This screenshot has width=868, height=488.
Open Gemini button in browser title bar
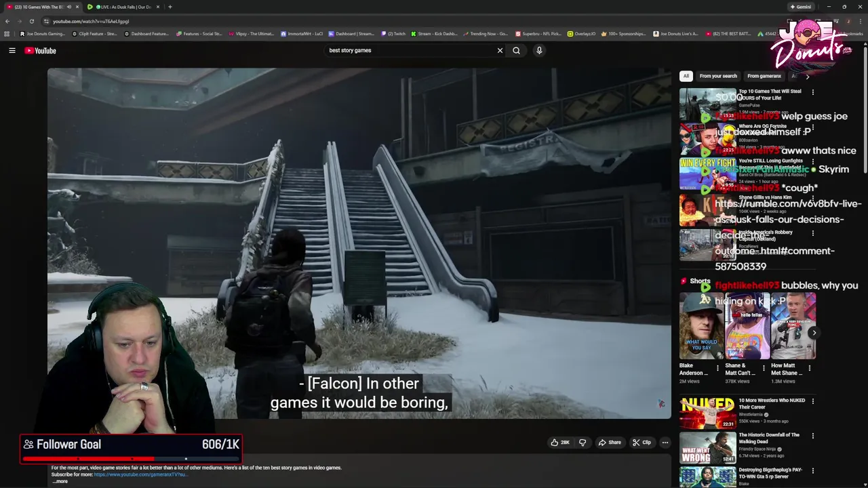point(800,7)
